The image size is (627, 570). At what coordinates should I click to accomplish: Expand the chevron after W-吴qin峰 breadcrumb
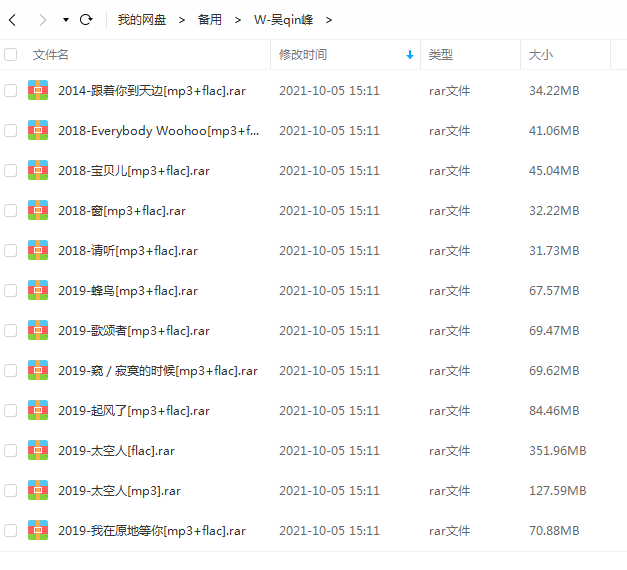(x=329, y=20)
